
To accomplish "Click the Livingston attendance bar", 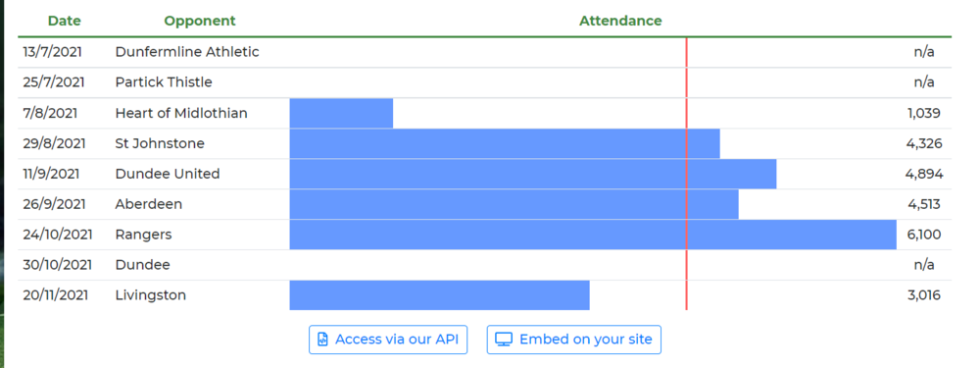I will click(439, 295).
